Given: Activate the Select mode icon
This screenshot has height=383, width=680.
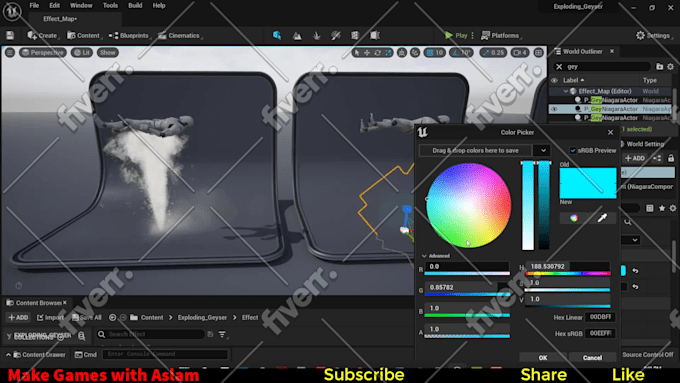Looking at the screenshot, I should (x=277, y=36).
